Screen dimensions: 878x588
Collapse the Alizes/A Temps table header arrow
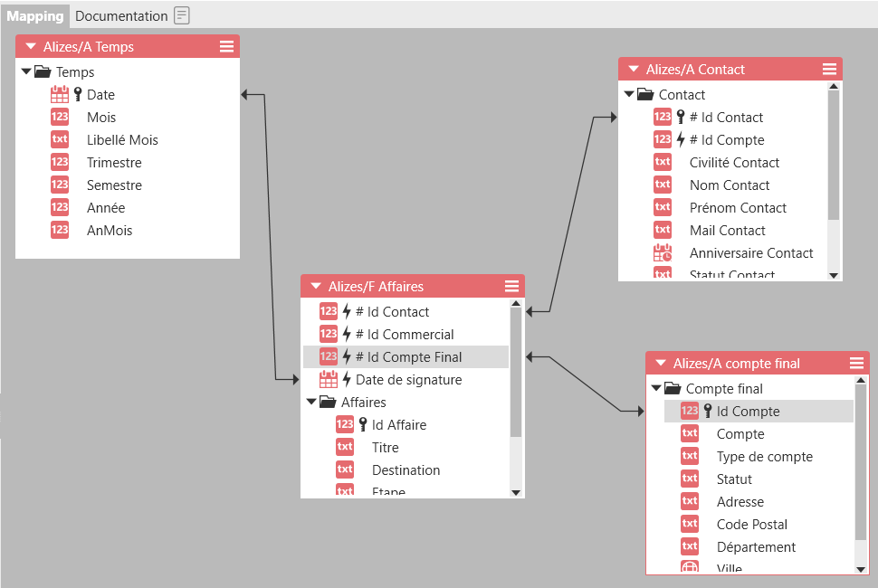[31, 46]
